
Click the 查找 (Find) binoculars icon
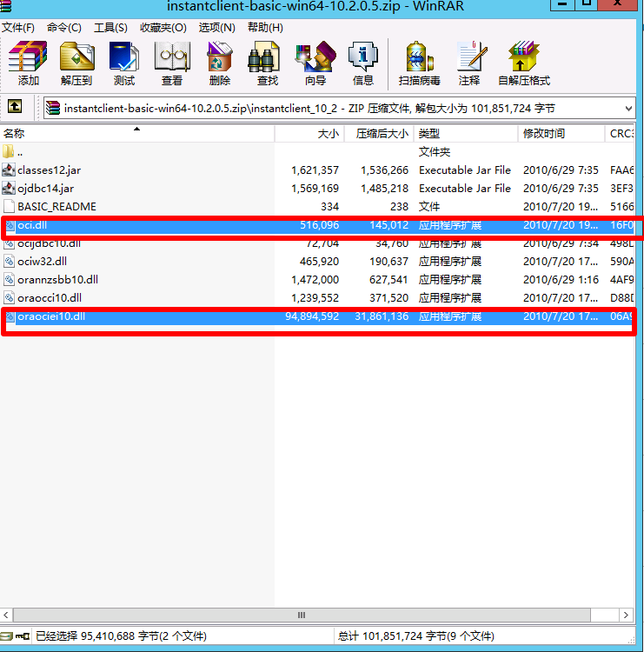point(263,57)
